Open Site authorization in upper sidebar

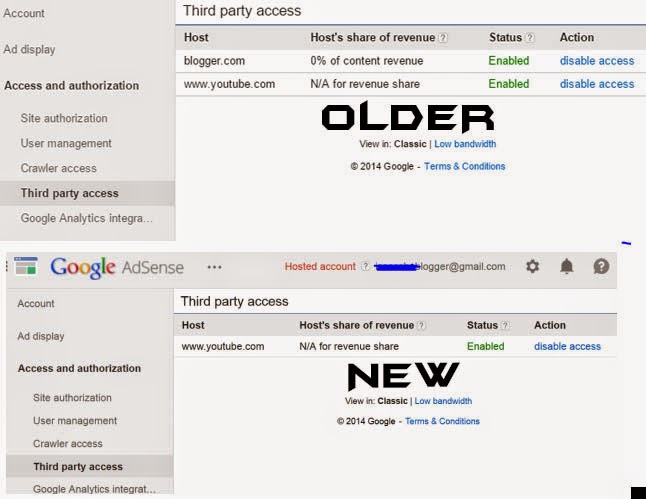[64, 118]
